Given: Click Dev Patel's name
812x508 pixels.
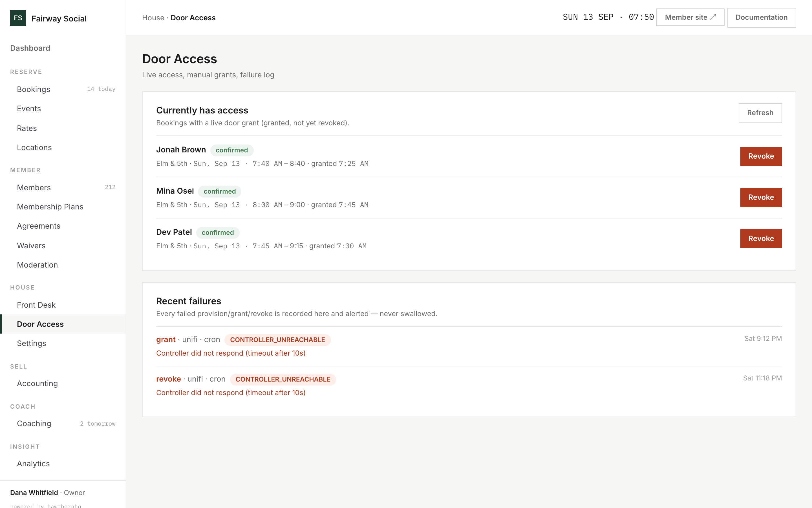Looking at the screenshot, I should pyautogui.click(x=174, y=232).
